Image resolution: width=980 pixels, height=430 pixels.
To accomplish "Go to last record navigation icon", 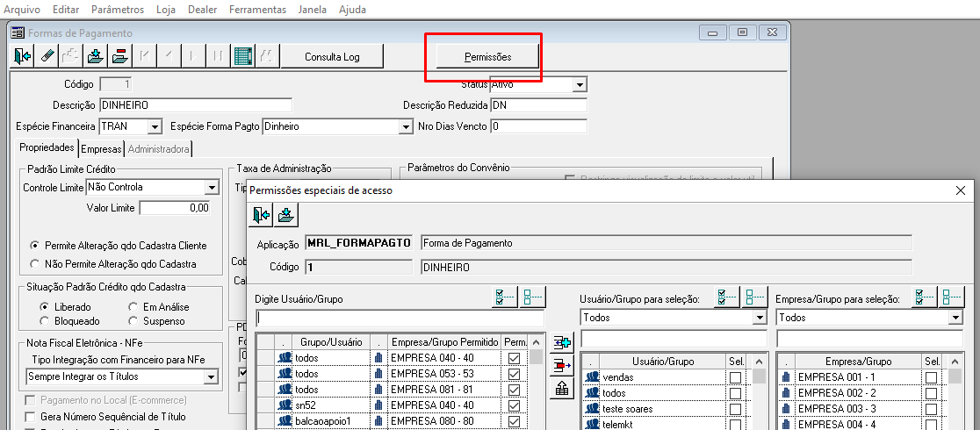I will tap(218, 56).
